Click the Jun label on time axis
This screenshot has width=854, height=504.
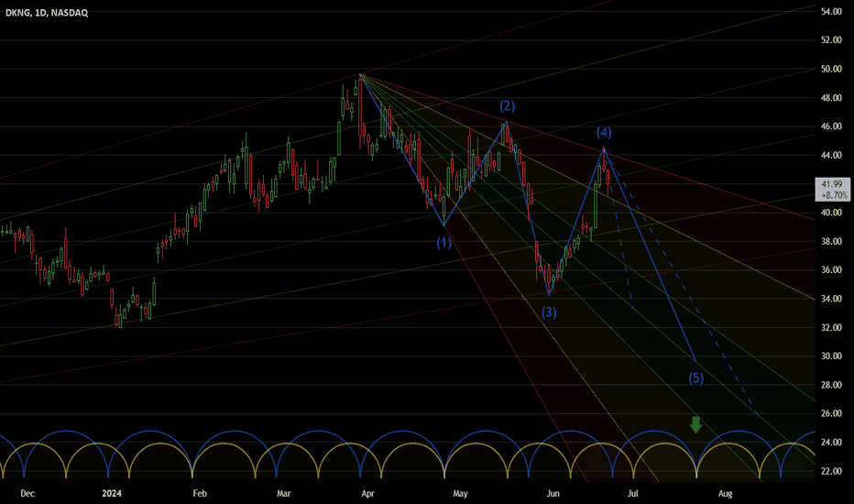pyautogui.click(x=553, y=494)
